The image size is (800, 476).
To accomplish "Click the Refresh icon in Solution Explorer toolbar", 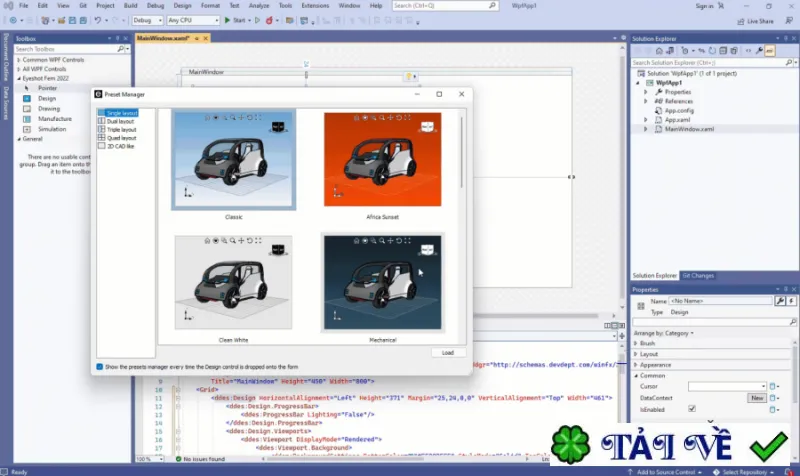I will 712,51.
